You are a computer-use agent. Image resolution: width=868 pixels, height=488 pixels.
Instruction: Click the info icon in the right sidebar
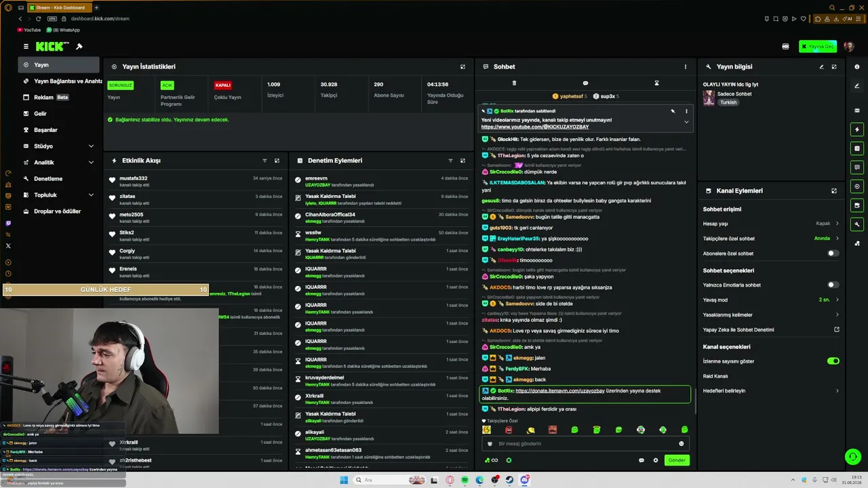click(857, 67)
